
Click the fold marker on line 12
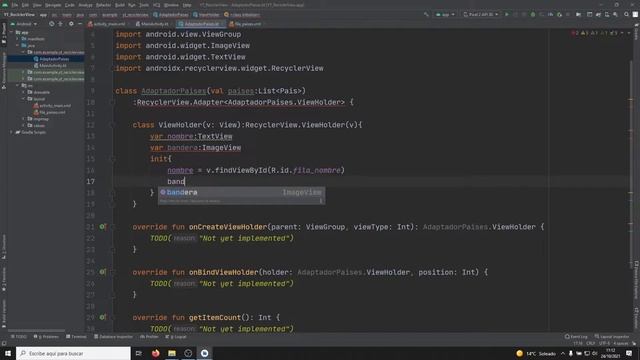click(112, 125)
